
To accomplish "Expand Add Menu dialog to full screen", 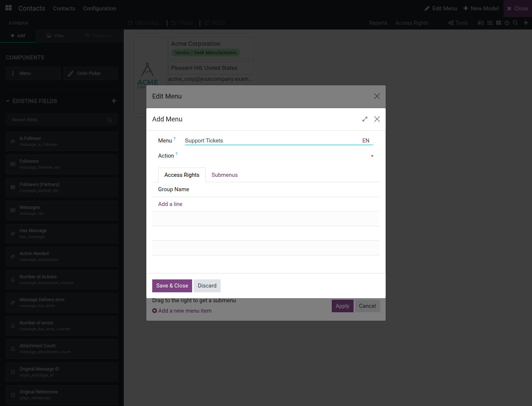I will tap(365, 119).
